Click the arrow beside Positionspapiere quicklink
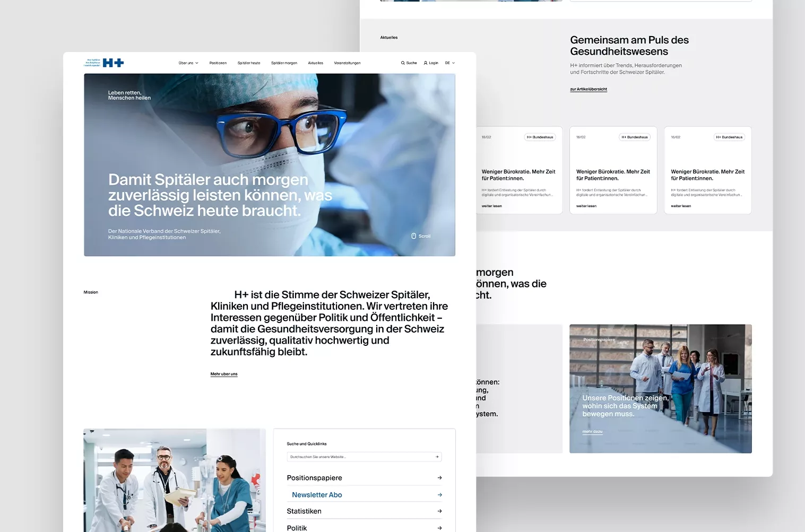The image size is (805, 532). [439, 478]
